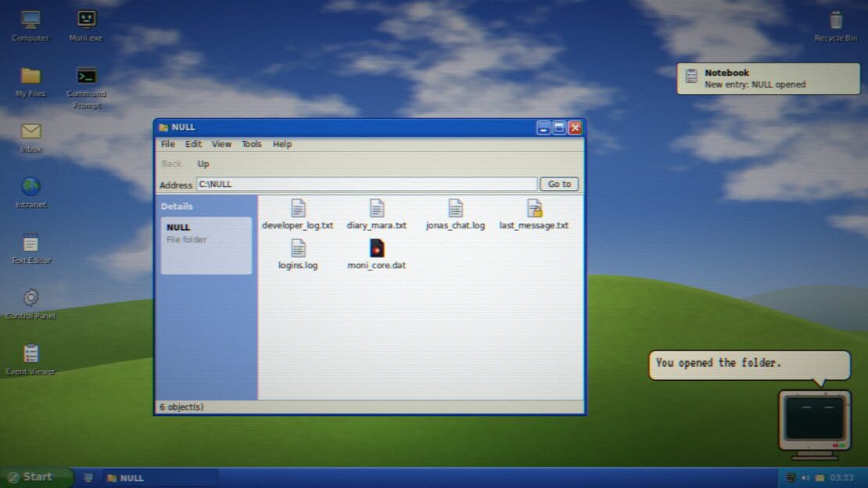Minimize the NULL window

tap(543, 128)
